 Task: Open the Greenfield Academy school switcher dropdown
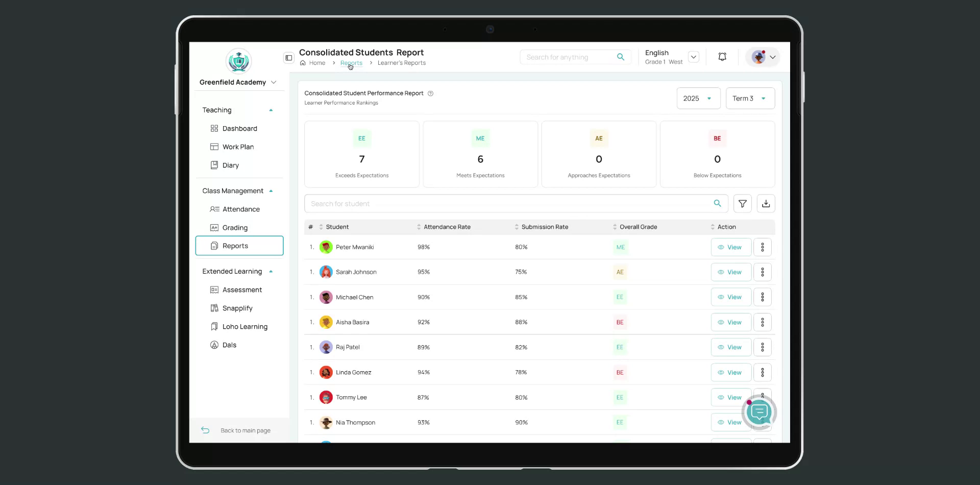coord(274,82)
